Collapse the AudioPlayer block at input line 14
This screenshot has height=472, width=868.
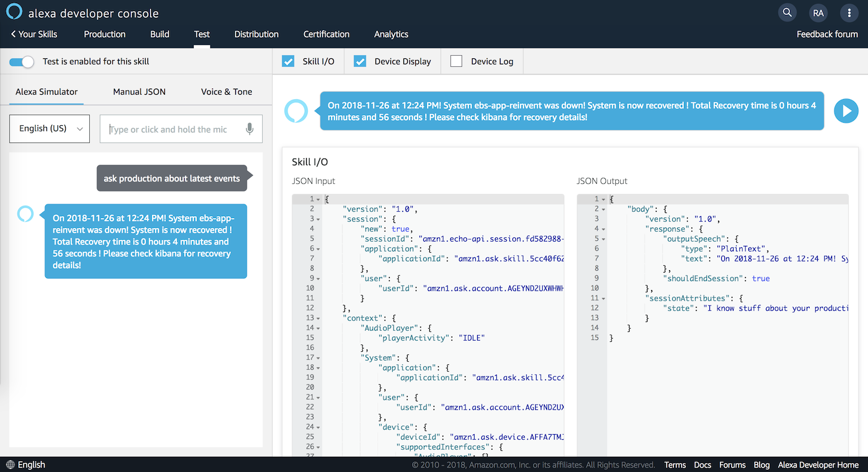pos(318,328)
